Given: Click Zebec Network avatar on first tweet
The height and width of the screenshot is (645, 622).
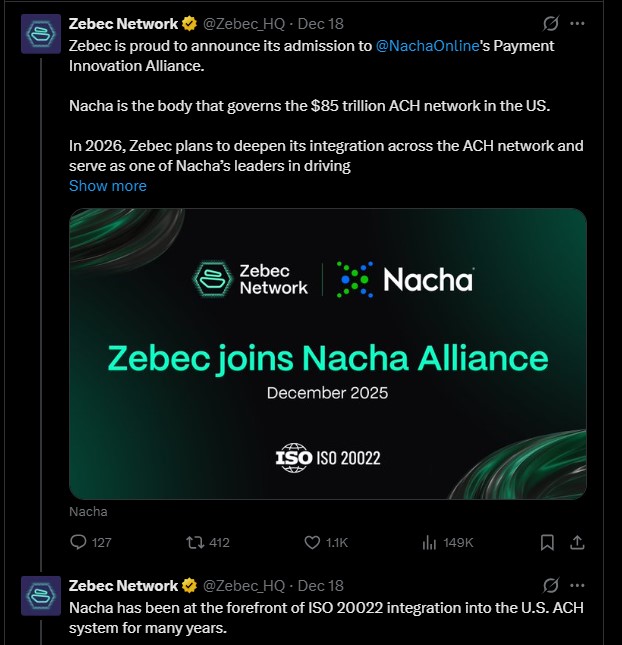Looking at the screenshot, I should (38, 34).
